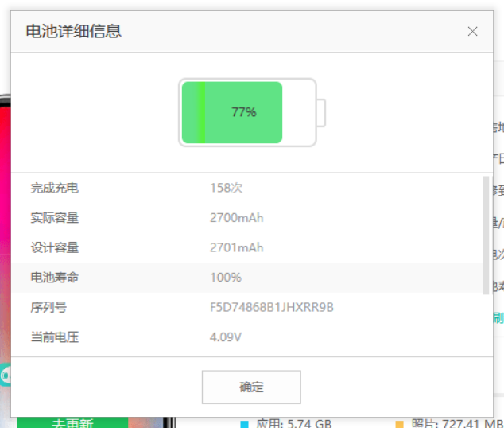Click the 电池详细信息 dialog title
Viewport: 504px width, 428px height.
pos(74,32)
